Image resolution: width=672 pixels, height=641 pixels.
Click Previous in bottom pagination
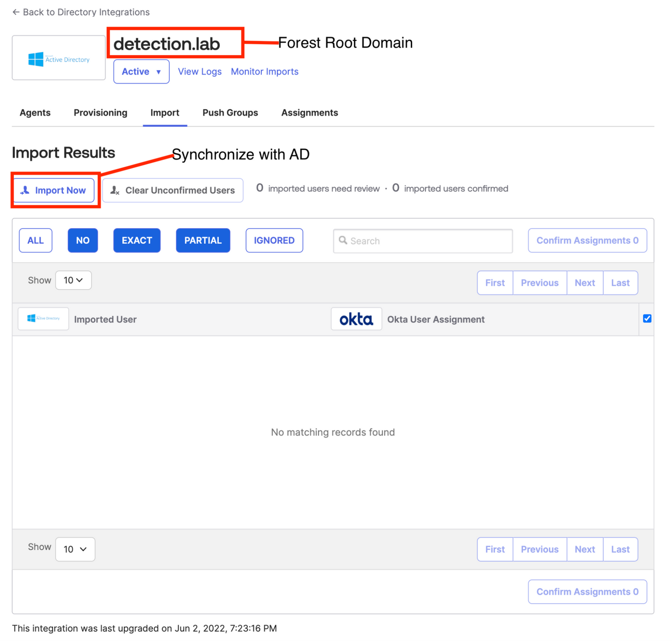540,549
